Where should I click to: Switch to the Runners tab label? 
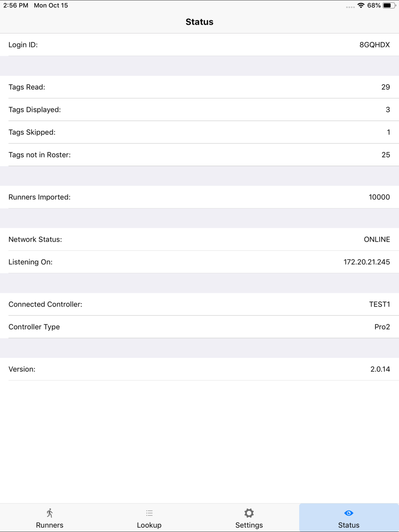tap(49, 525)
